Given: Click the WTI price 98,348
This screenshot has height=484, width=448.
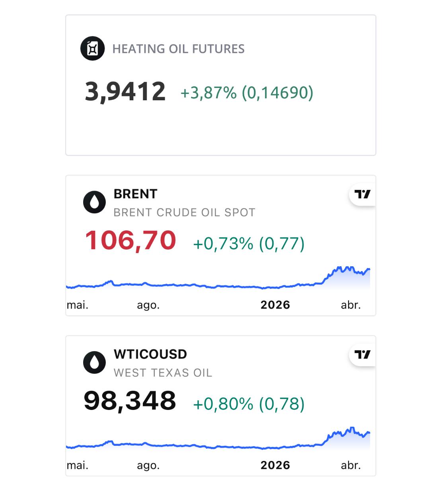Looking at the screenshot, I should (x=130, y=401).
